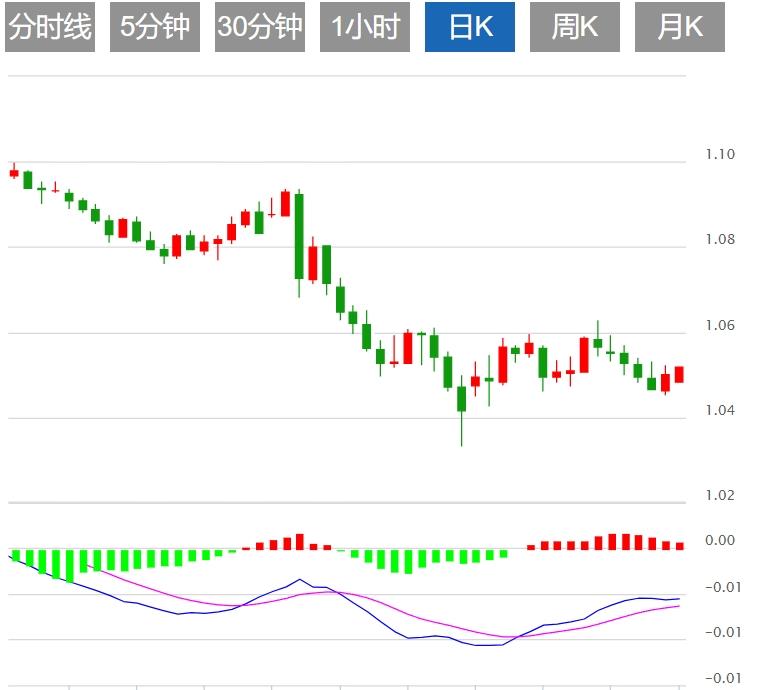Click the right end of the blue MACD line
This screenshot has width=757, height=690.
tap(679, 599)
